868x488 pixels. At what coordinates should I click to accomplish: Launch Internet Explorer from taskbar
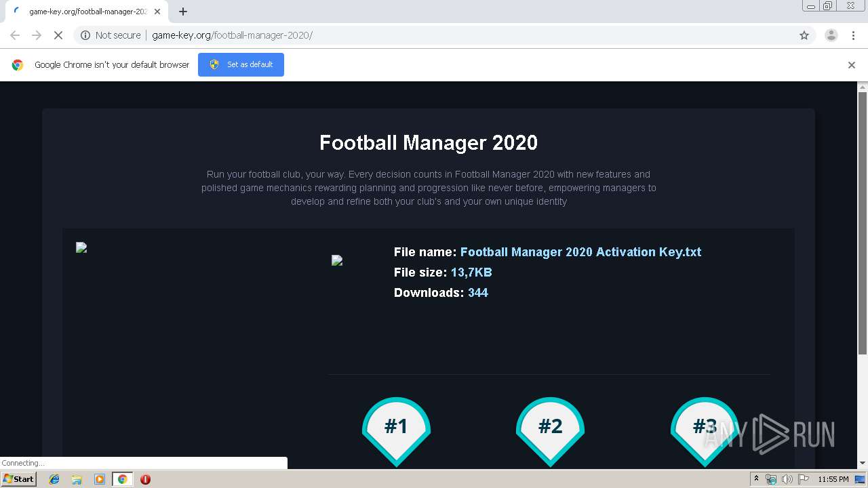pyautogui.click(x=54, y=479)
